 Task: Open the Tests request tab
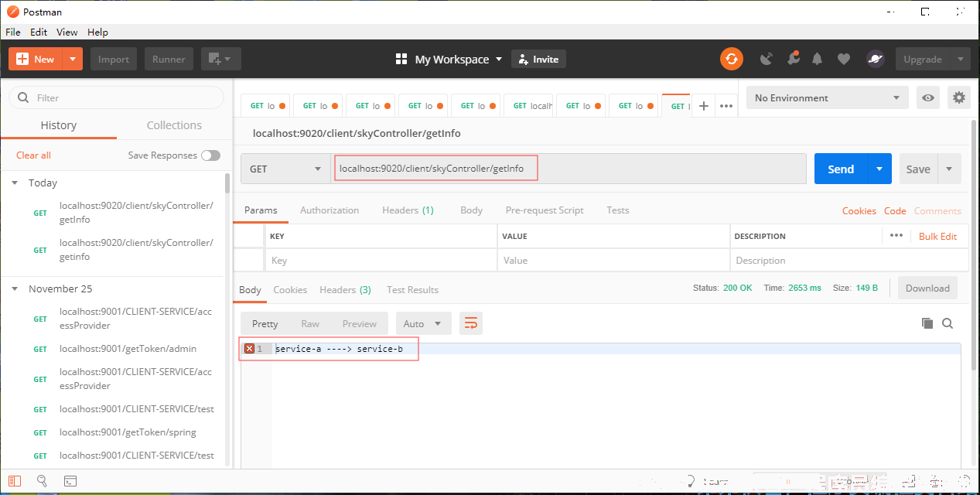click(x=617, y=210)
